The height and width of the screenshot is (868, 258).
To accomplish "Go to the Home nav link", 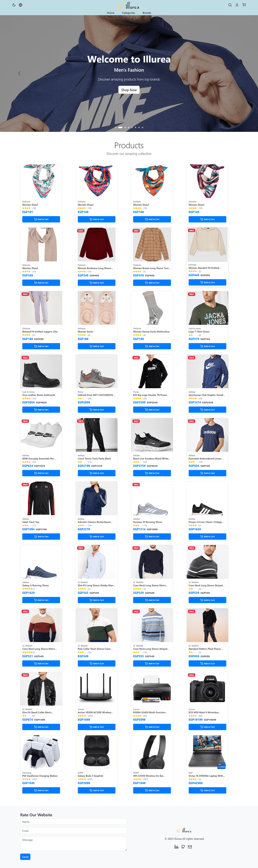I will 111,13.
